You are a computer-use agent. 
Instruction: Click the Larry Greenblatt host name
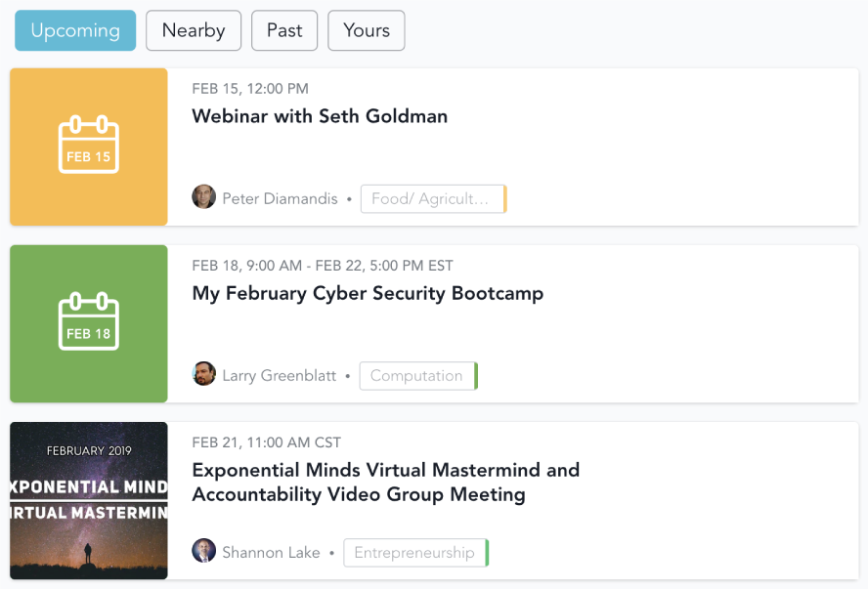click(x=279, y=376)
